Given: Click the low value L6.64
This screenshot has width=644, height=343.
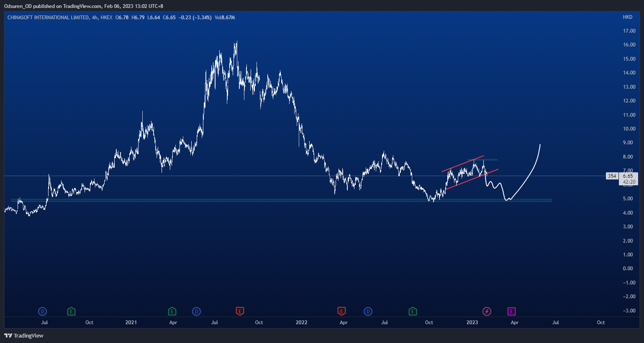Looking at the screenshot, I should click(154, 18).
